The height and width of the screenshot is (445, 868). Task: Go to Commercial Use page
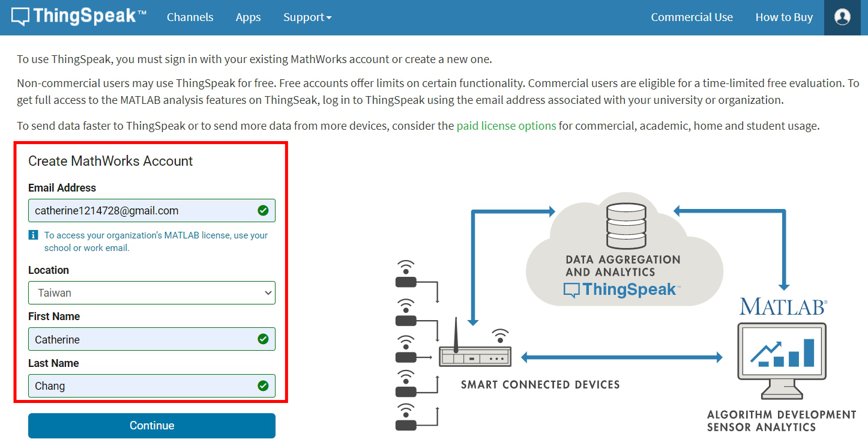692,17
